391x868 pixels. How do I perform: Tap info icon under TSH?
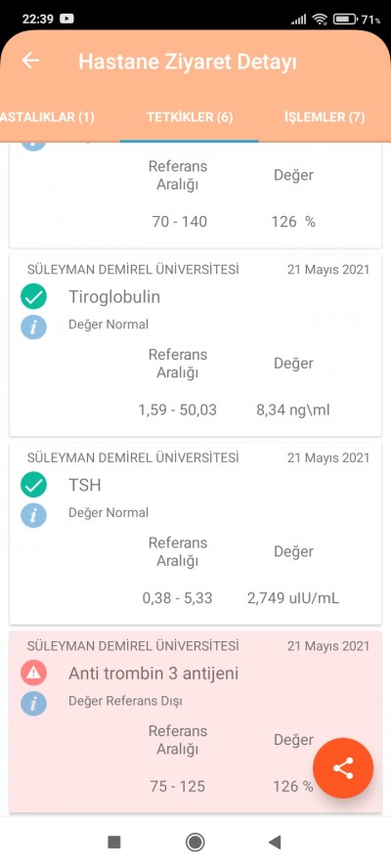point(34,515)
